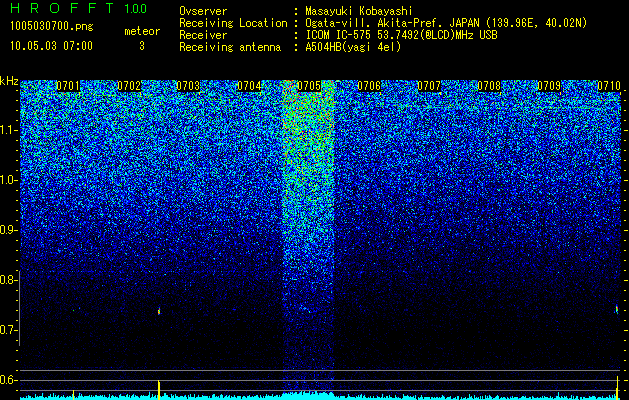Click the observer name Masayuki Kobayashi
Image resolution: width=629 pixels, height=400 pixels.
click(359, 11)
